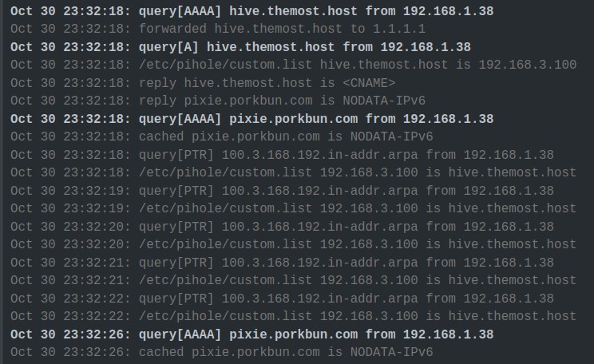This screenshot has height=364, width=594.
Task: Click the 23:32:18 query[PTR] in-addr.arpa line
Action: coord(282,156)
